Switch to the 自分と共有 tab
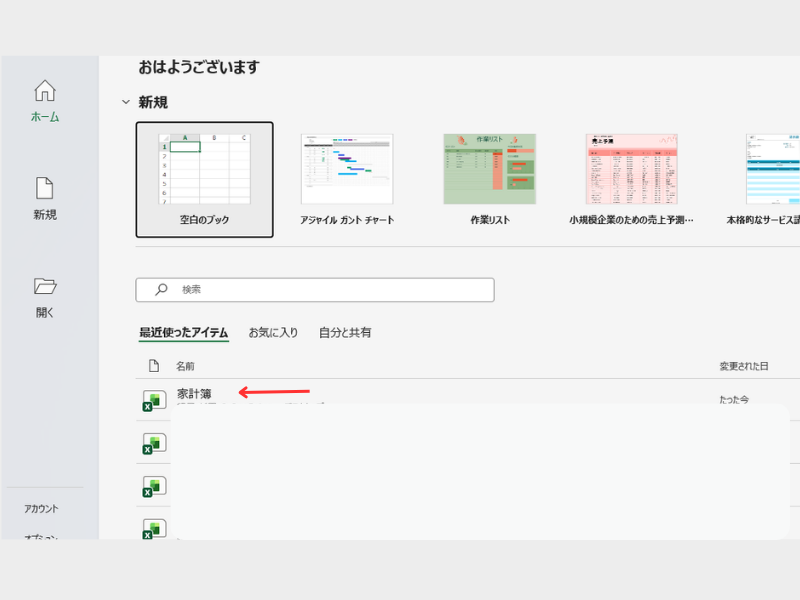This screenshot has width=800, height=600. [x=345, y=332]
